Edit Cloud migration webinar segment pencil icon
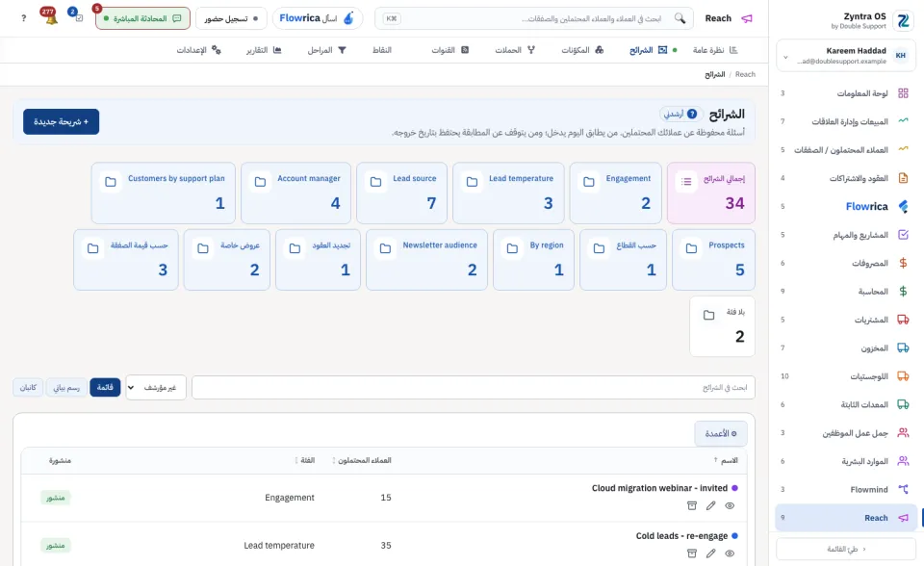Image resolution: width=924 pixels, height=566 pixels. [710, 506]
